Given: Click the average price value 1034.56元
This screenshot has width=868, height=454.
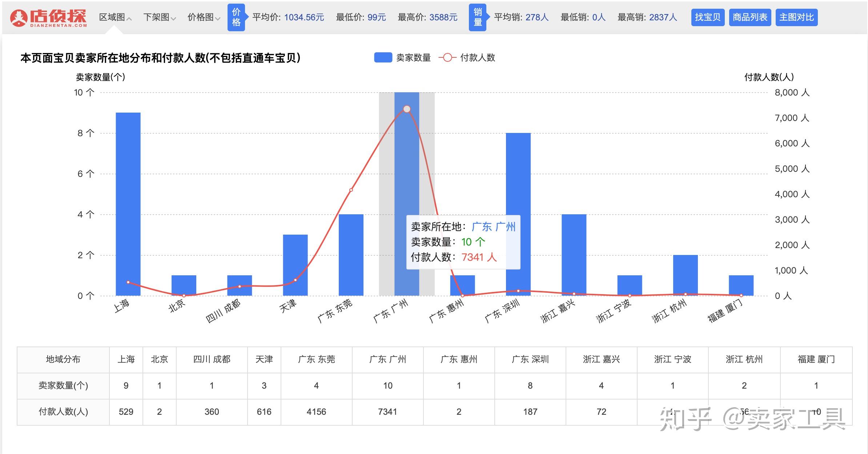Looking at the screenshot, I should tap(304, 17).
